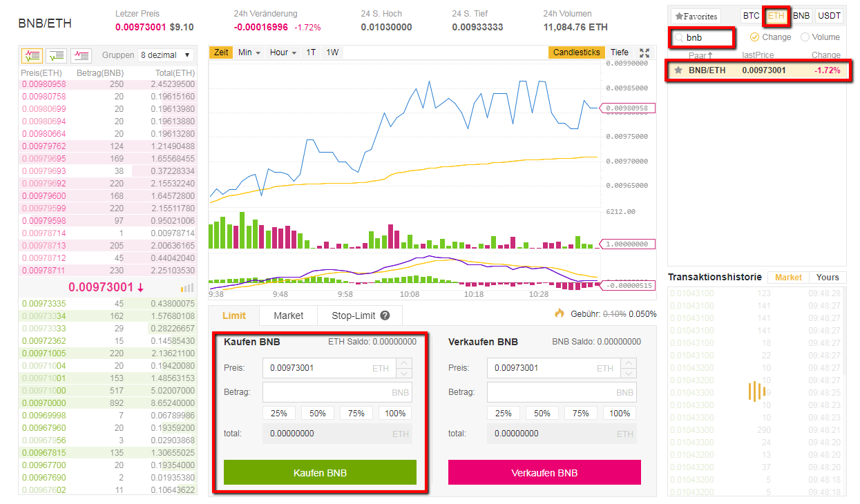Click the order book depth bars icon

tap(187, 287)
